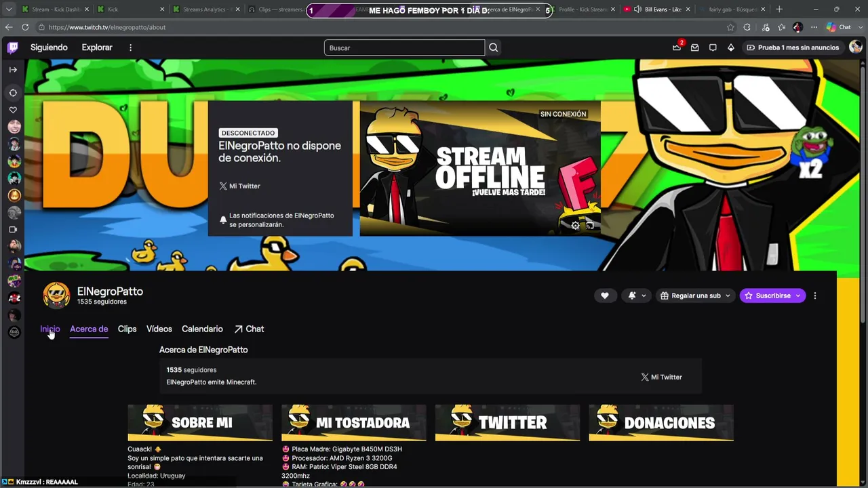Click '1535 seguidores' in the about box

tap(191, 370)
